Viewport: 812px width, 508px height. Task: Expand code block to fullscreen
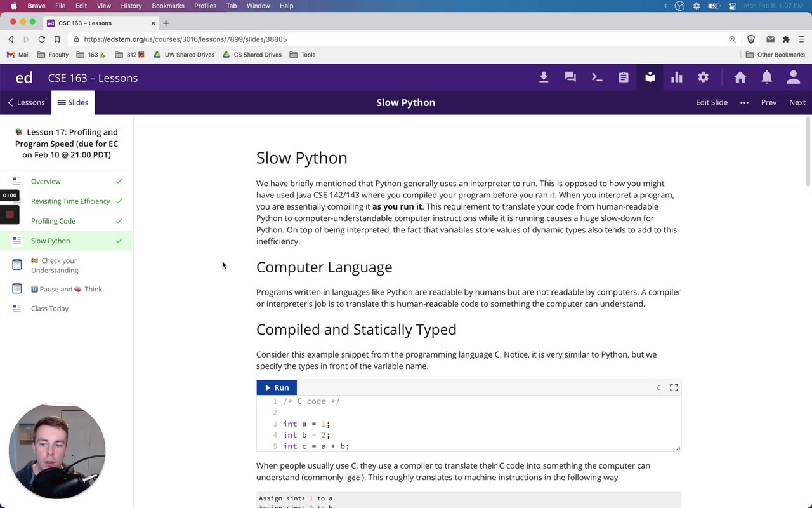point(674,387)
